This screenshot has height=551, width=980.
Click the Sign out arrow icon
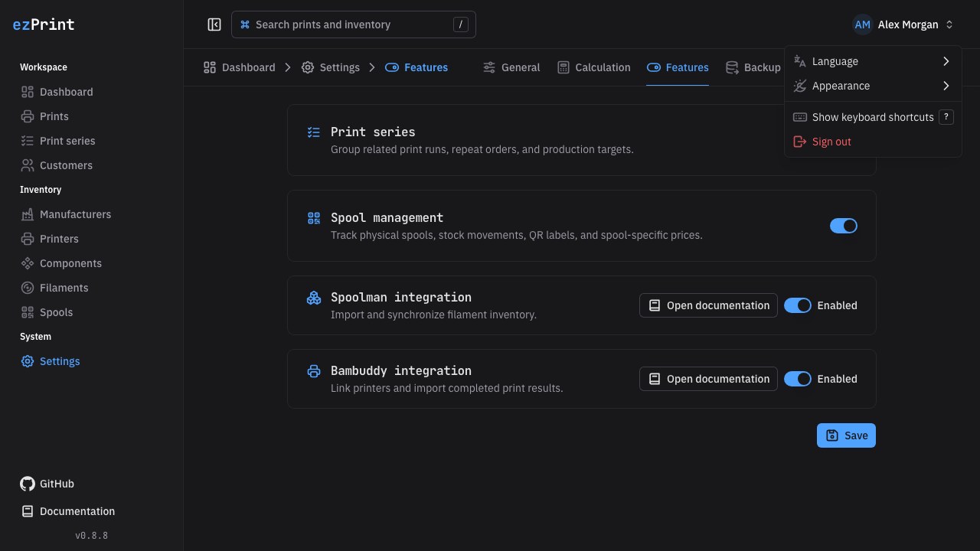coord(800,142)
